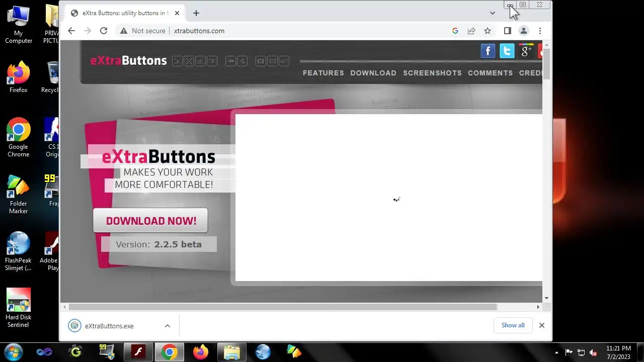Bookmark this page with the star
Viewport: 644px width, 362px height.
[x=488, y=31]
